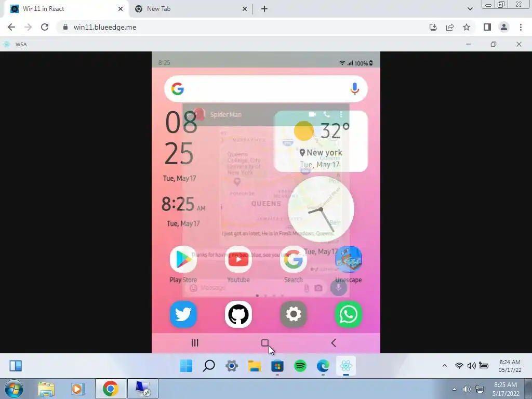
Task: Open the Chrome profile avatar
Action: pos(504,27)
